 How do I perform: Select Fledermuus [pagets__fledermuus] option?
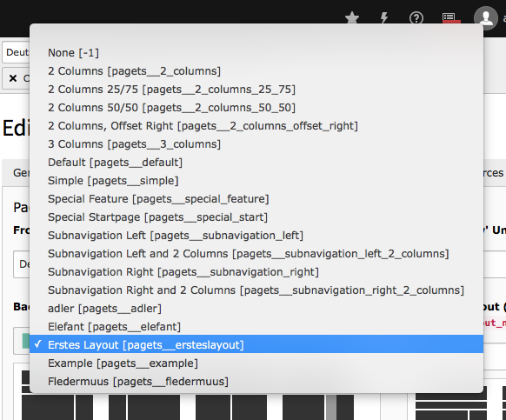(x=256, y=381)
